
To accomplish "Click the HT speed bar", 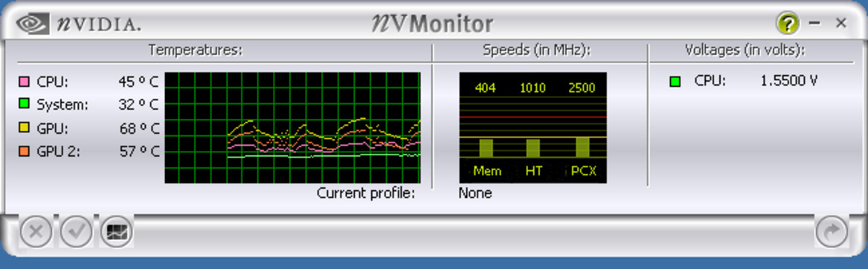I will coord(533,148).
